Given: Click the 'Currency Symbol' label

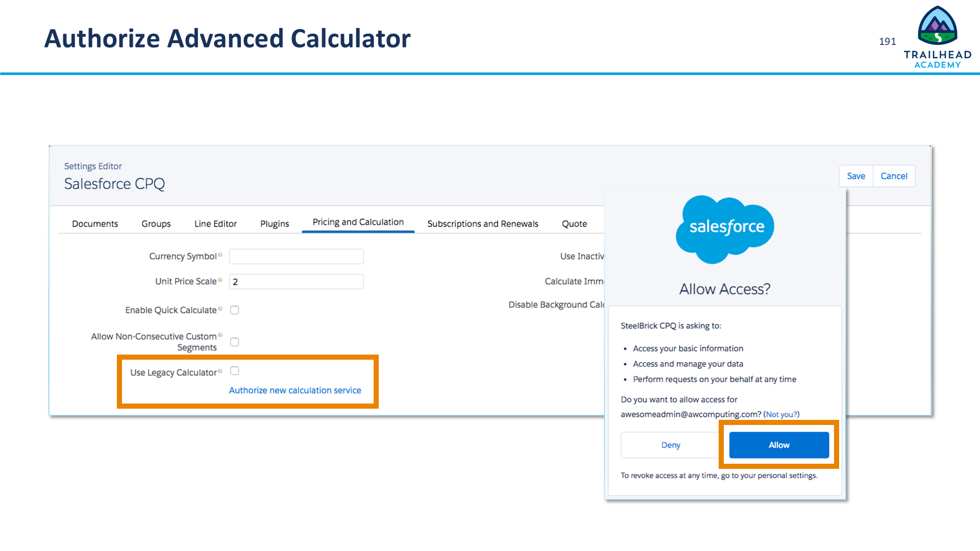Looking at the screenshot, I should click(183, 256).
